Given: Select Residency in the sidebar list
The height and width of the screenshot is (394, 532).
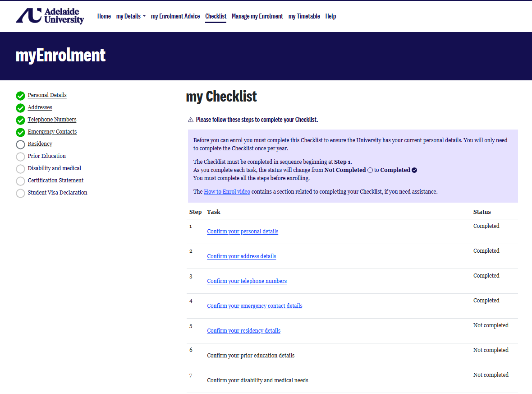Looking at the screenshot, I should click(x=40, y=144).
